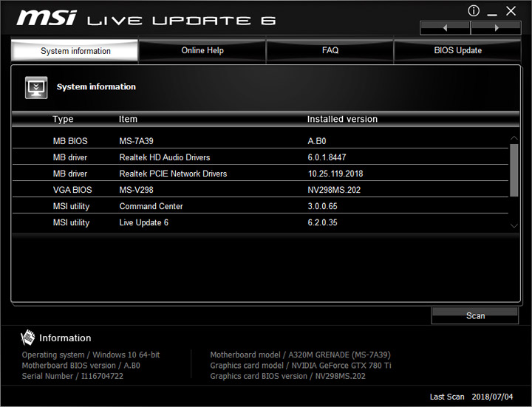Image resolution: width=532 pixels, height=407 pixels.
Task: Switch to the FAQ tab
Action: pos(330,50)
